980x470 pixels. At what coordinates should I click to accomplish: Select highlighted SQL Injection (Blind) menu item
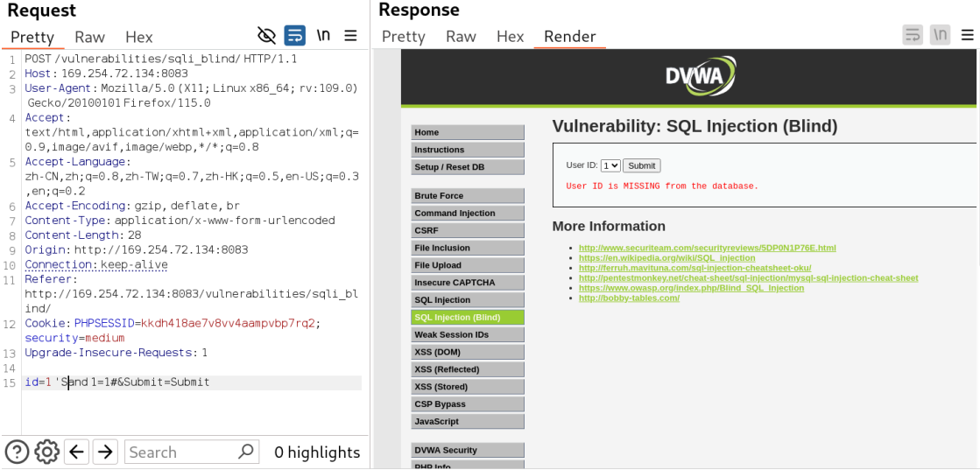coord(468,318)
